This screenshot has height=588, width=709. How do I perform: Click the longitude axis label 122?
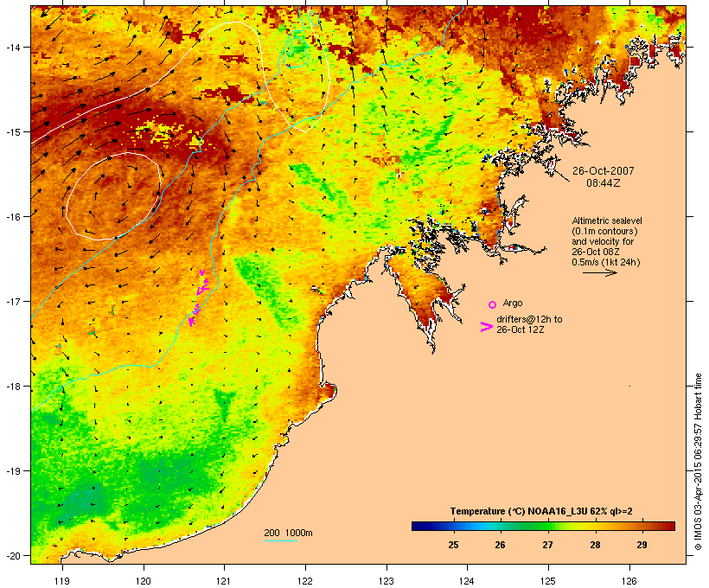305,581
